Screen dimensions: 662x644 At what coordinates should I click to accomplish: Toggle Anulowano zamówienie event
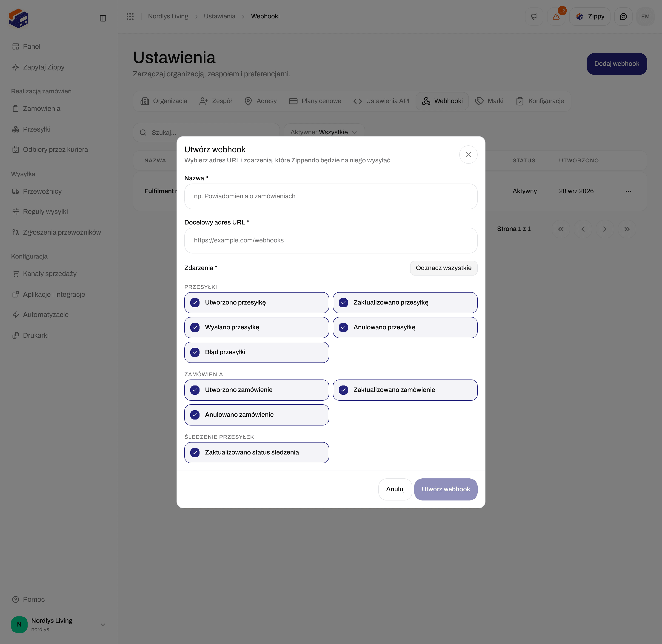pos(257,415)
